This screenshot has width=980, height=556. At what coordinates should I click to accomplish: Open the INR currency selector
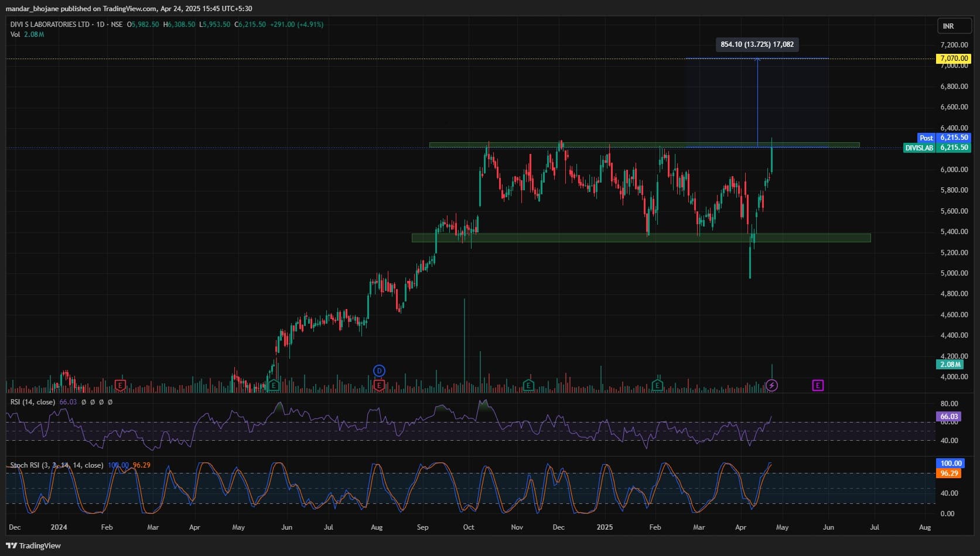(x=954, y=26)
